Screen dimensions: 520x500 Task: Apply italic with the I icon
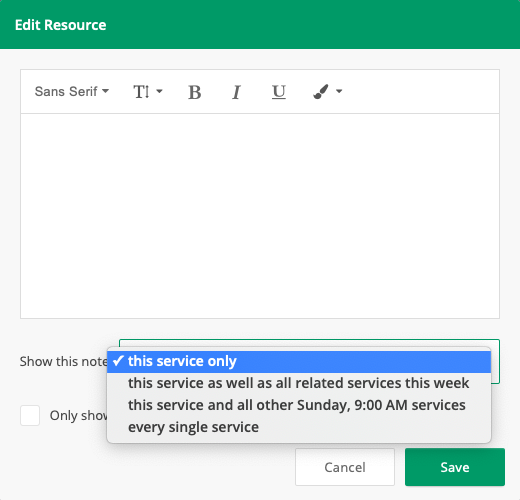(236, 92)
